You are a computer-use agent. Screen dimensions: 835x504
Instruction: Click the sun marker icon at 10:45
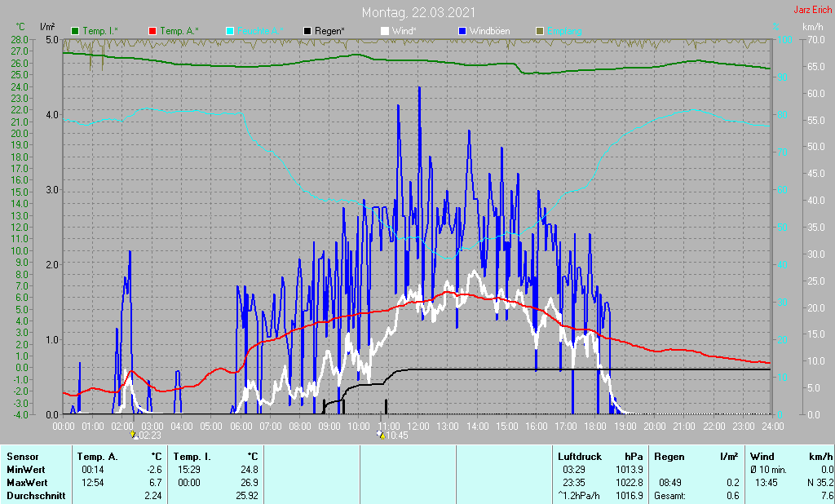381,435
